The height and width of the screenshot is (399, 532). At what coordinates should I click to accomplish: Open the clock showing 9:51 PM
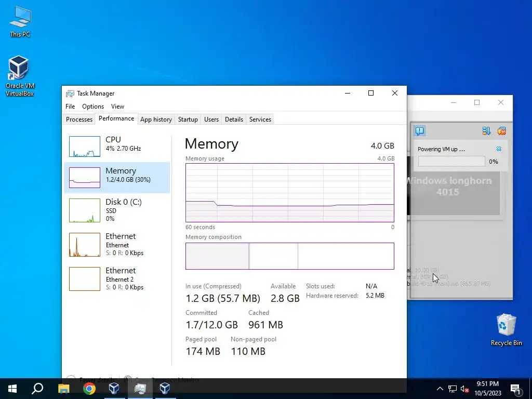[487, 389]
